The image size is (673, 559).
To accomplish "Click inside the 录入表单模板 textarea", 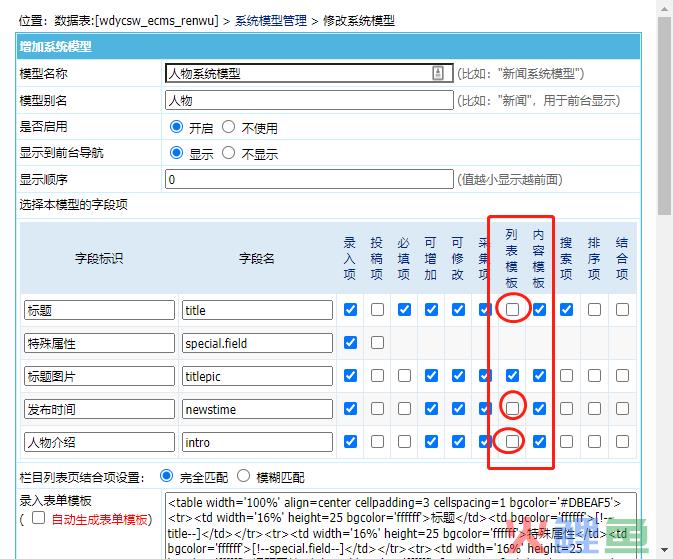I will coord(401,526).
